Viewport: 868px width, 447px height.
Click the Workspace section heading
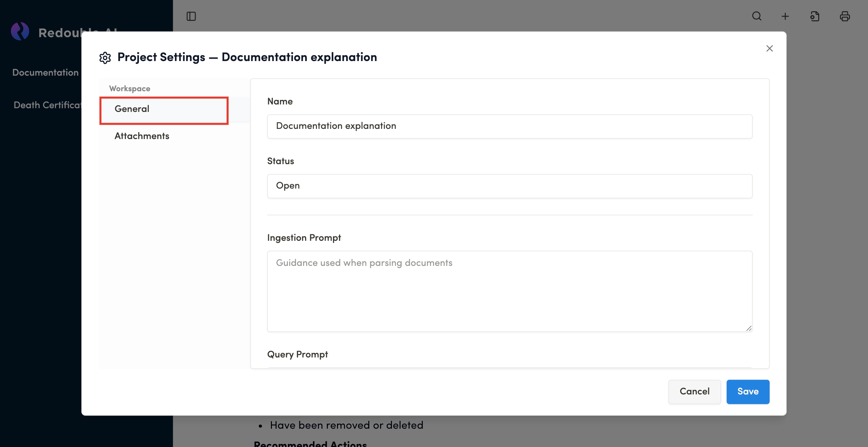130,89
